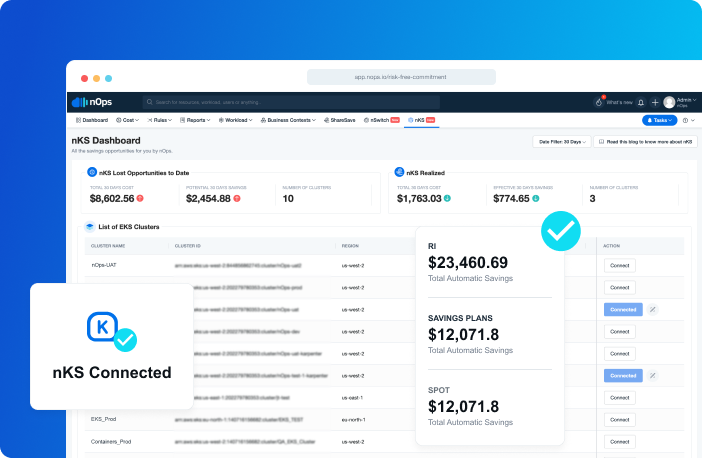This screenshot has width=702, height=458.
Task: Click the Cluster Name column header
Action: point(108,246)
